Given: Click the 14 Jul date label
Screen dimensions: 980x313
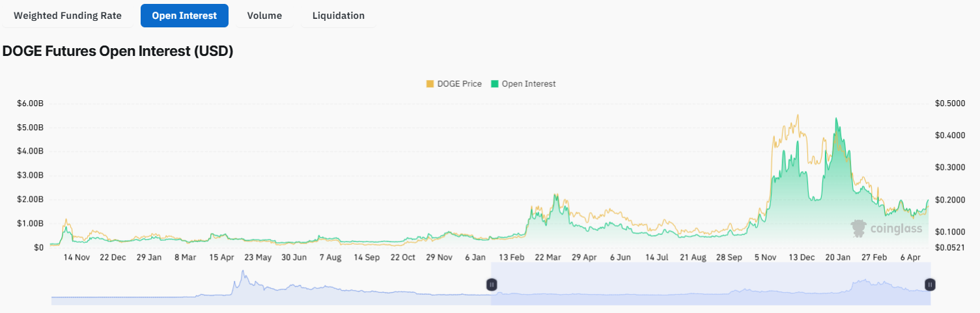Looking at the screenshot, I should [657, 258].
